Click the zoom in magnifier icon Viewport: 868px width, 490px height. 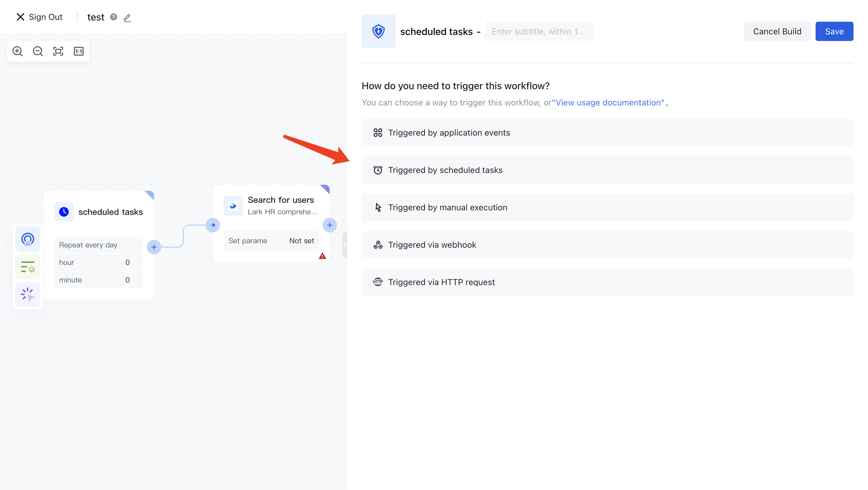pyautogui.click(x=17, y=51)
